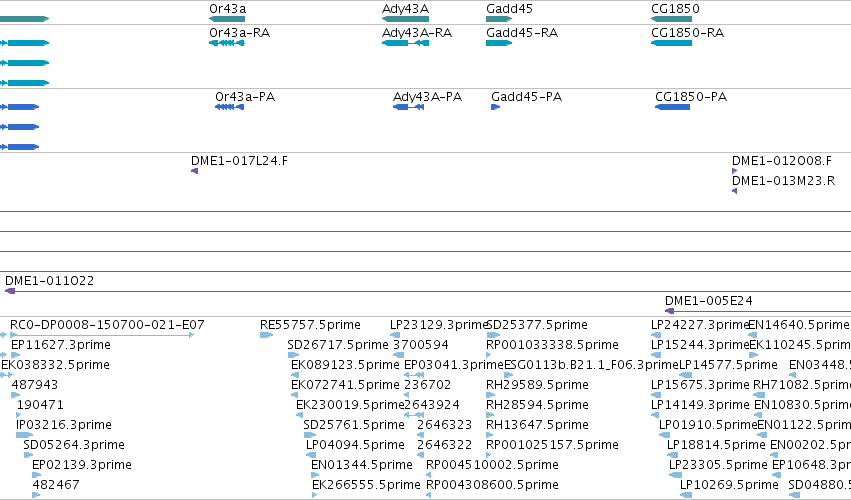
Task: Click the DME1-013M23.R marker triangle
Action: click(x=734, y=191)
